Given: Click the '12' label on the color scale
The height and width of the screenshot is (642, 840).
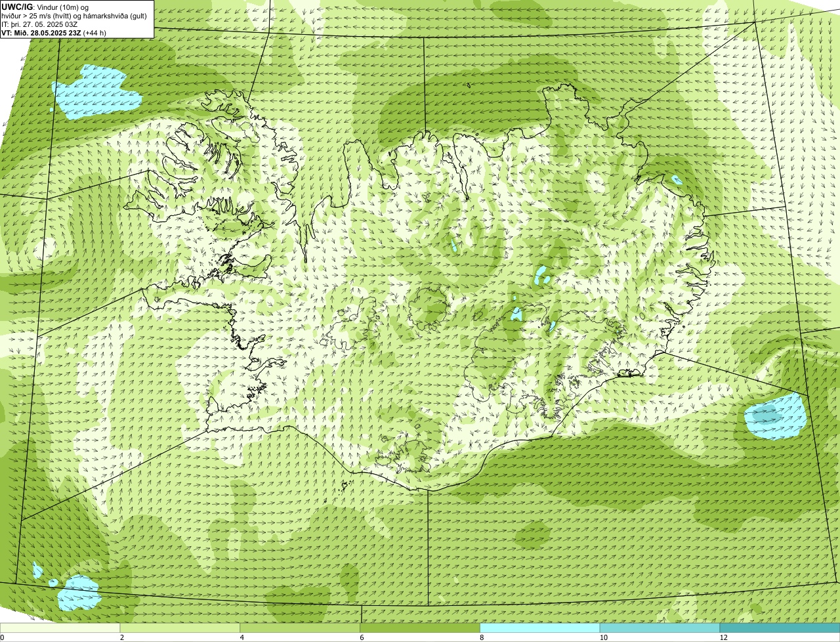Looking at the screenshot, I should click(x=723, y=637).
